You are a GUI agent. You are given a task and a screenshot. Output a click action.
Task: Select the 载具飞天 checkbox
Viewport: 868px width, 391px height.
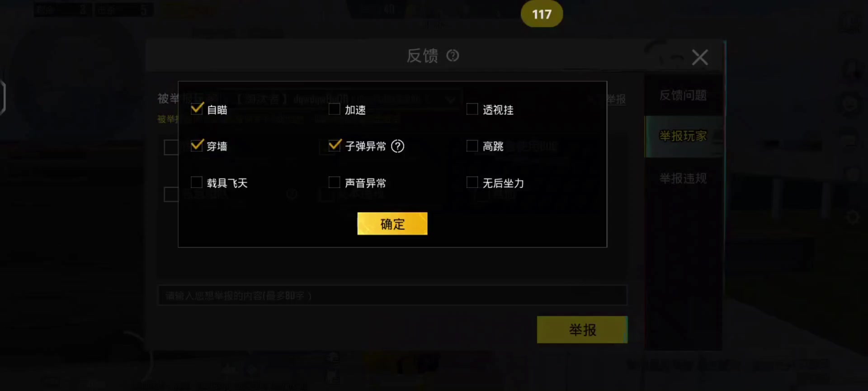tap(197, 182)
